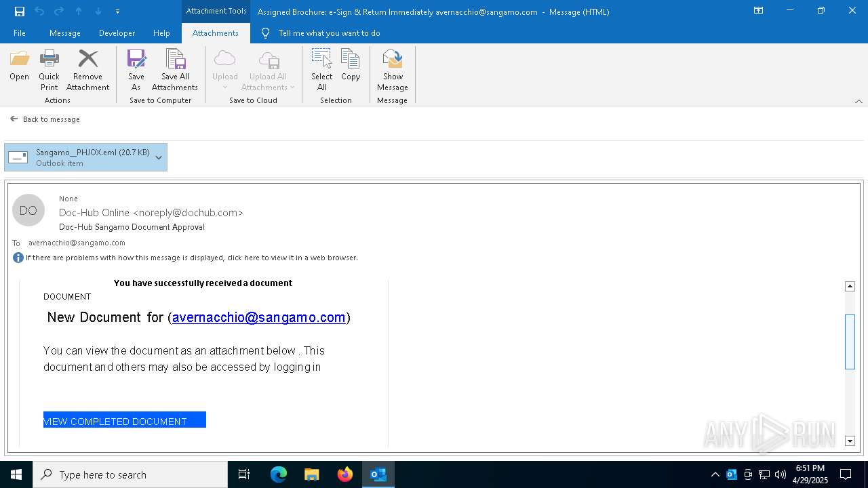Click VIEW COMPLETED DOCUMENT button

pyautogui.click(x=125, y=420)
